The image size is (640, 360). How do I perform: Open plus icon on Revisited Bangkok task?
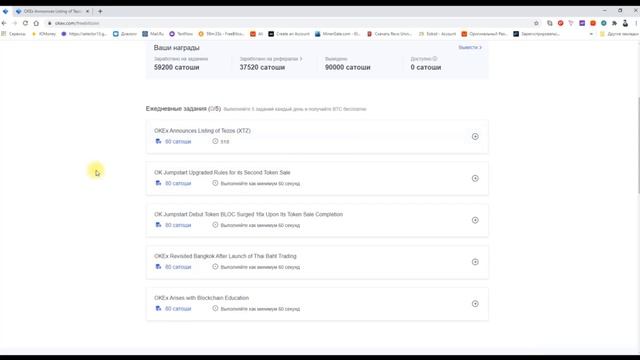475,262
